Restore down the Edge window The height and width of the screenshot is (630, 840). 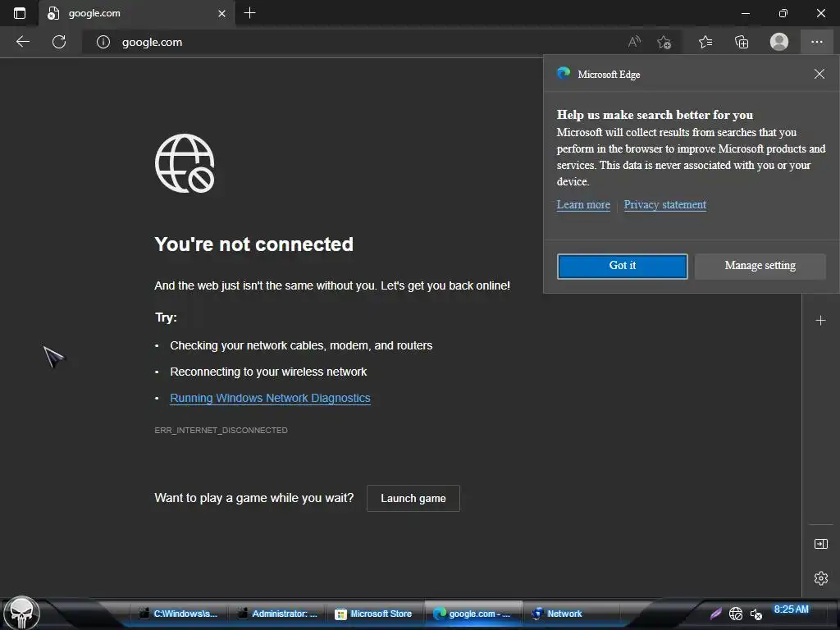point(783,13)
